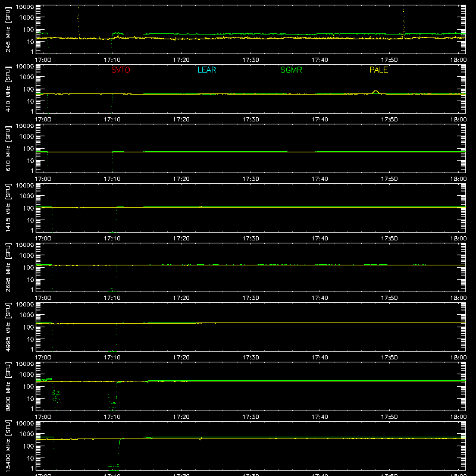Image resolution: width=476 pixels, height=476 pixels.
Task: Click the 2695 MHz [SFU] axis label
Action: [8, 267]
